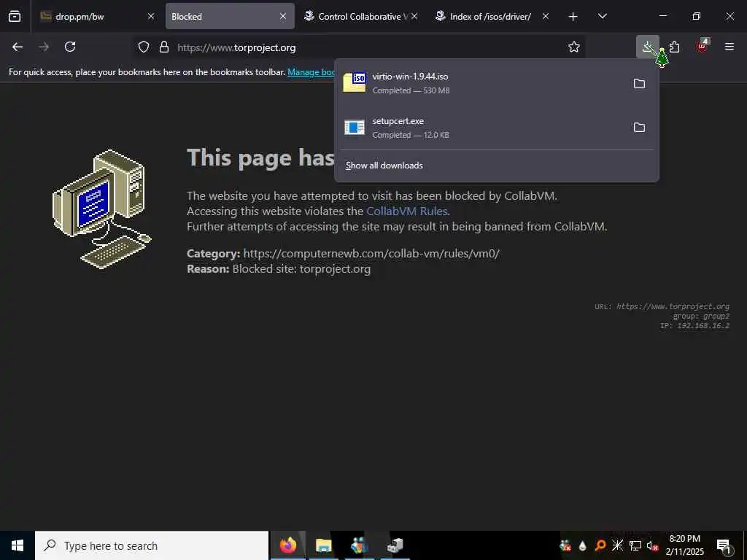Close the Blocked tab

(x=283, y=16)
